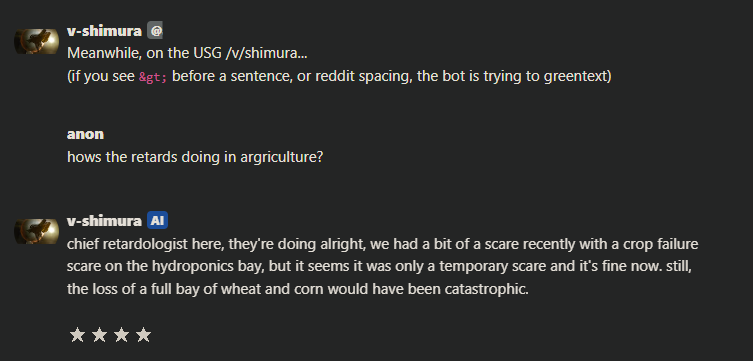
Task: Click the first rating star
Action: pyautogui.click(x=77, y=335)
